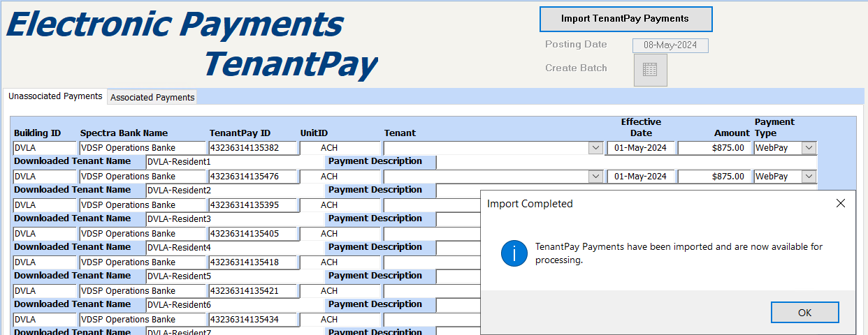The width and height of the screenshot is (868, 335).
Task: Click TenantPay ID field 43236314135421
Action: click(x=253, y=291)
